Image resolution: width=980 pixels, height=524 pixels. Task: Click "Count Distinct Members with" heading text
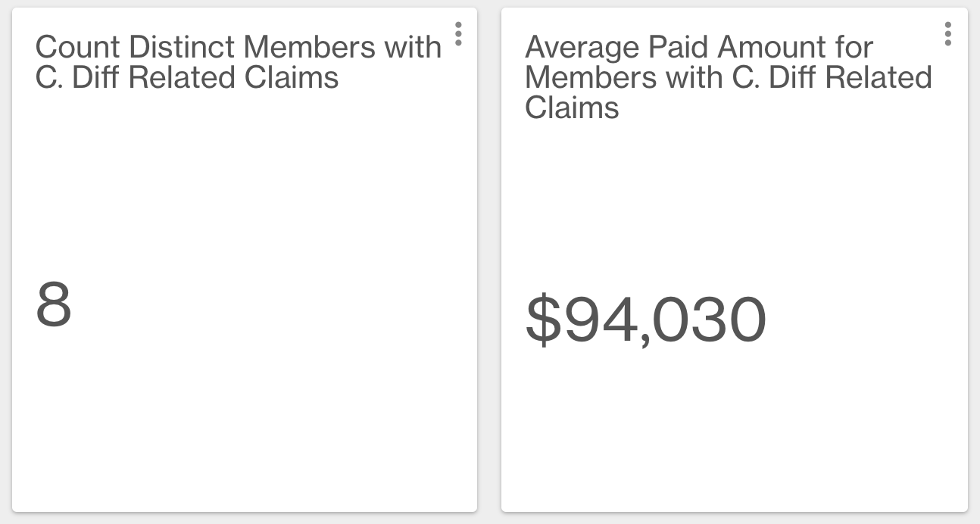tap(238, 47)
